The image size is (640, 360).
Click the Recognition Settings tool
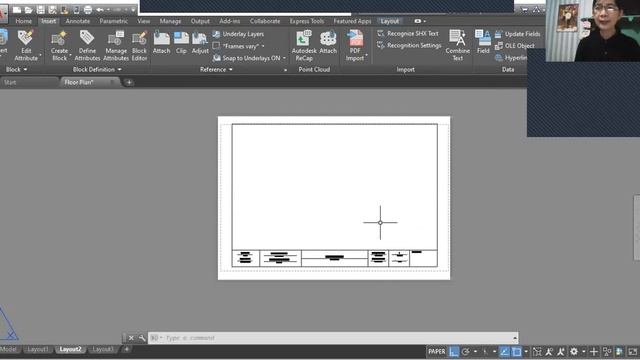click(409, 45)
